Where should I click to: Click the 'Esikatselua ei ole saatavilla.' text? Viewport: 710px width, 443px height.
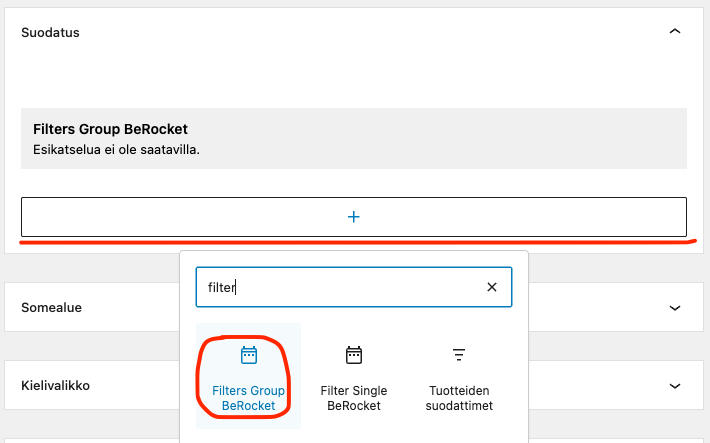116,149
